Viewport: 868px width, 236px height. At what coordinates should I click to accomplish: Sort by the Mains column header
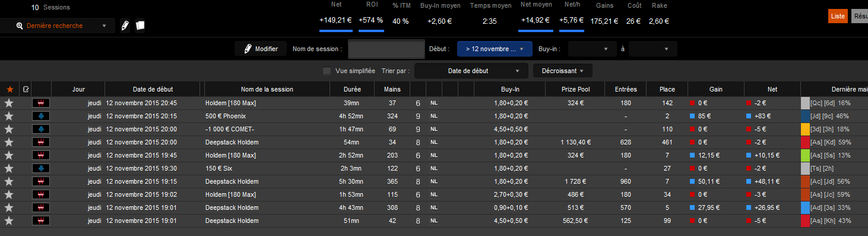coord(392,89)
